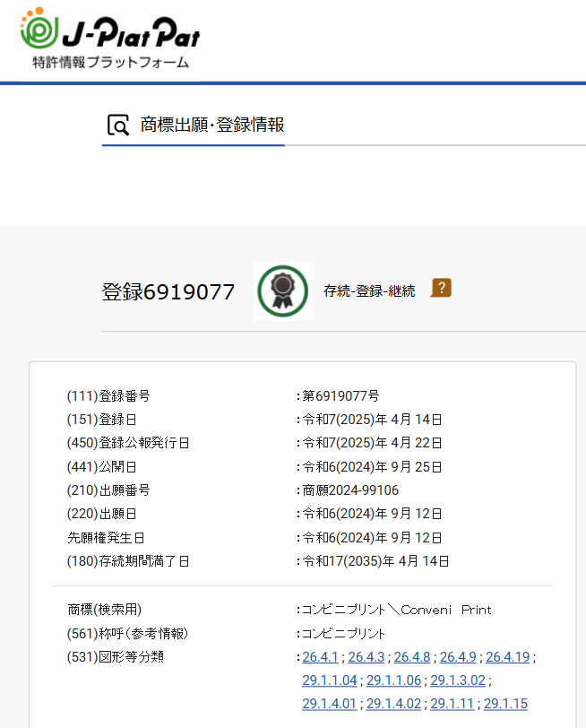Click the label (561)称呼(参考情報)
The height and width of the screenshot is (728, 586).
(x=127, y=633)
